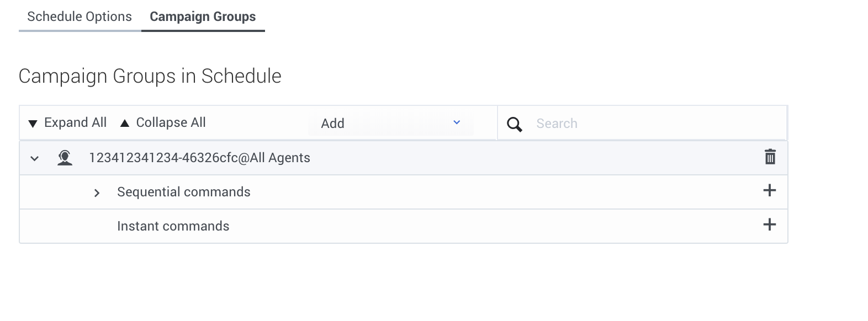868x321 pixels.
Task: Select the 123412341234-46326cfc@All Agents row name
Action: 199,158
